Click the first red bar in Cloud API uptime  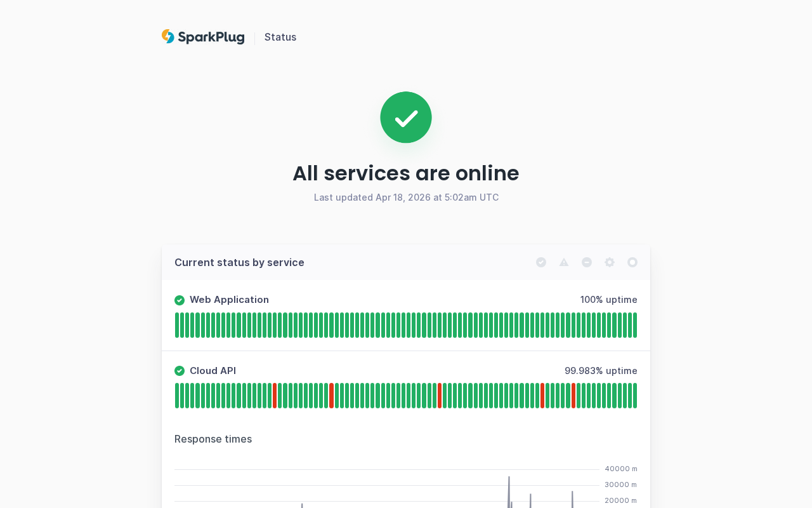[275, 396]
